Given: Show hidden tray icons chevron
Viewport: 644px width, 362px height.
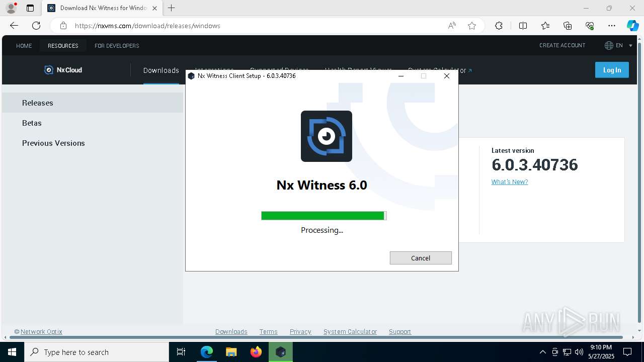Looking at the screenshot, I should click(542, 352).
